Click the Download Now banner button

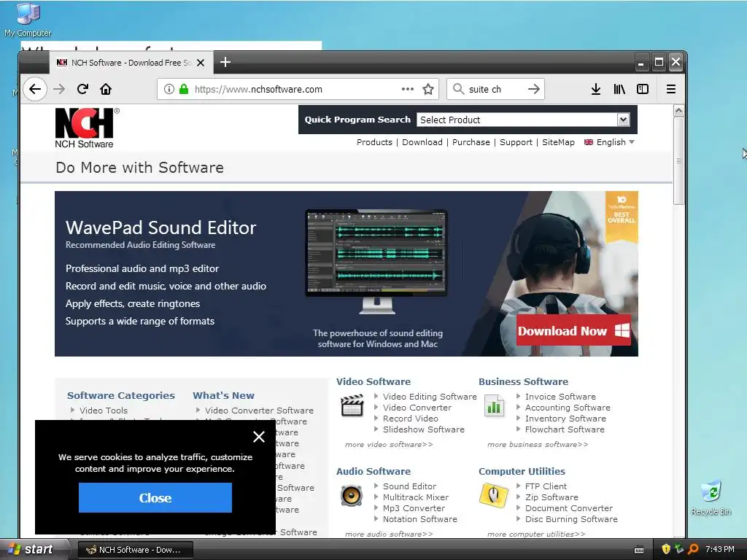coord(573,330)
